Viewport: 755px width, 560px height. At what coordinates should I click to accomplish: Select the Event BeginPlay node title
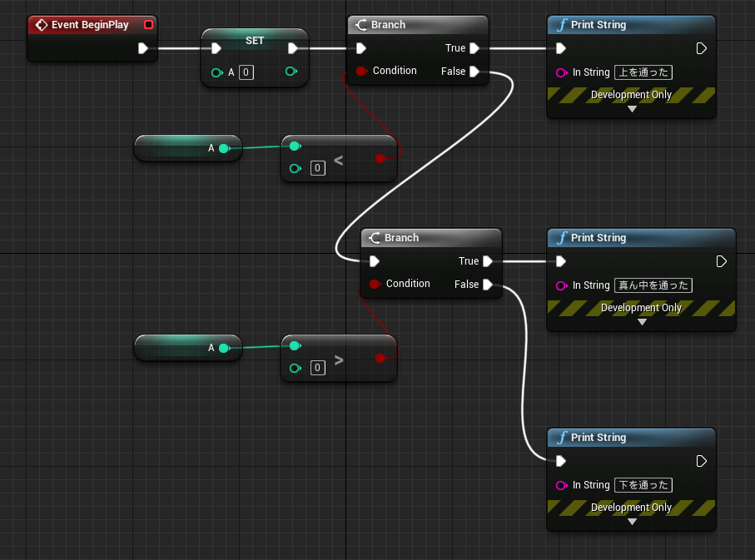click(x=90, y=25)
